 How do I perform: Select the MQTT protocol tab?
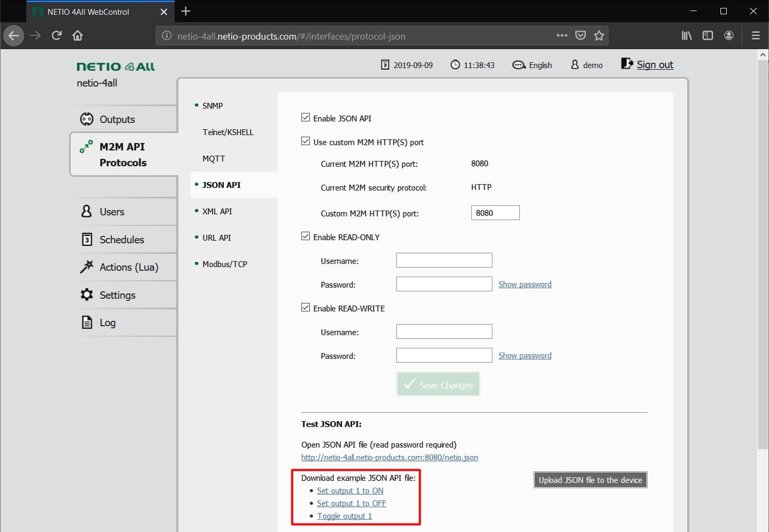(214, 158)
